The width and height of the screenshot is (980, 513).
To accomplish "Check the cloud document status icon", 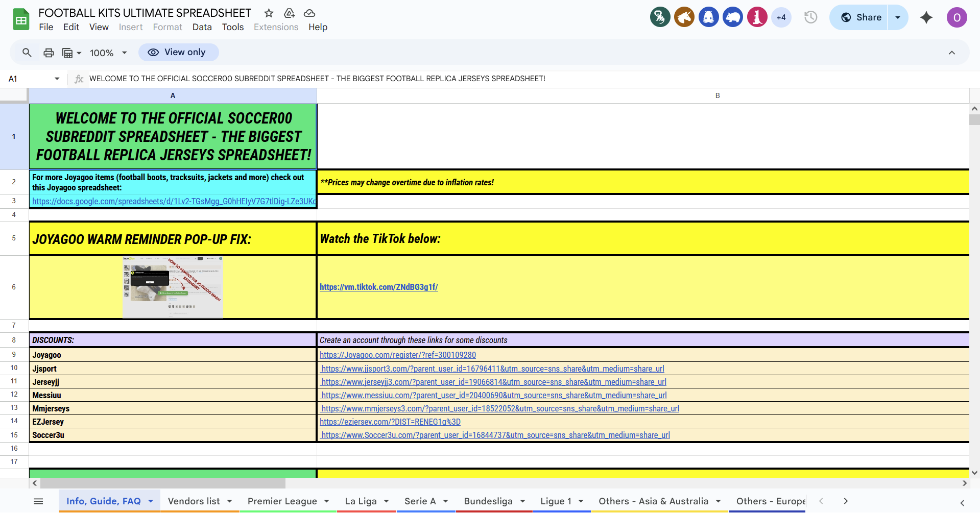I will pos(309,13).
